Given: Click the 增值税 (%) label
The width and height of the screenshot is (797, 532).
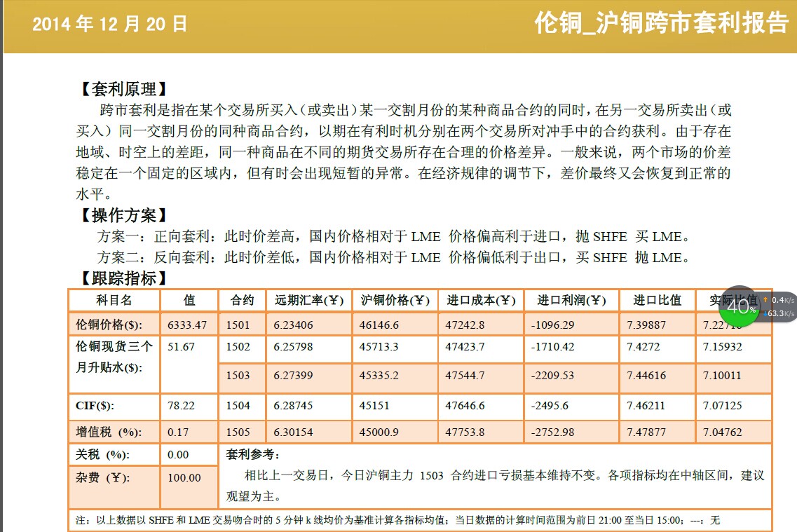Looking at the screenshot, I should [109, 432].
